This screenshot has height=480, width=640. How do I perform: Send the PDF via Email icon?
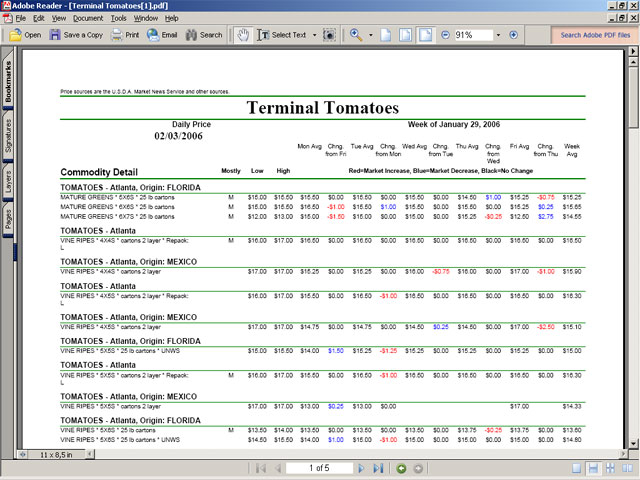tap(153, 35)
